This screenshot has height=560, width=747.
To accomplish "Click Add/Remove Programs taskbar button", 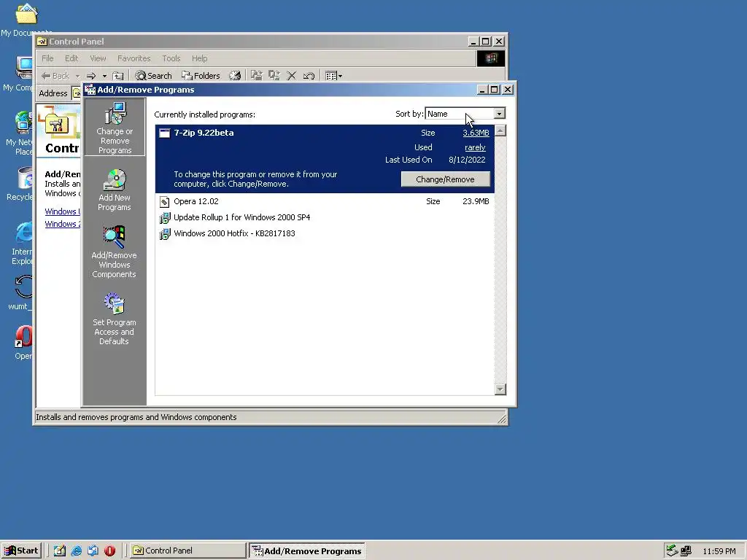I will pos(307,551).
